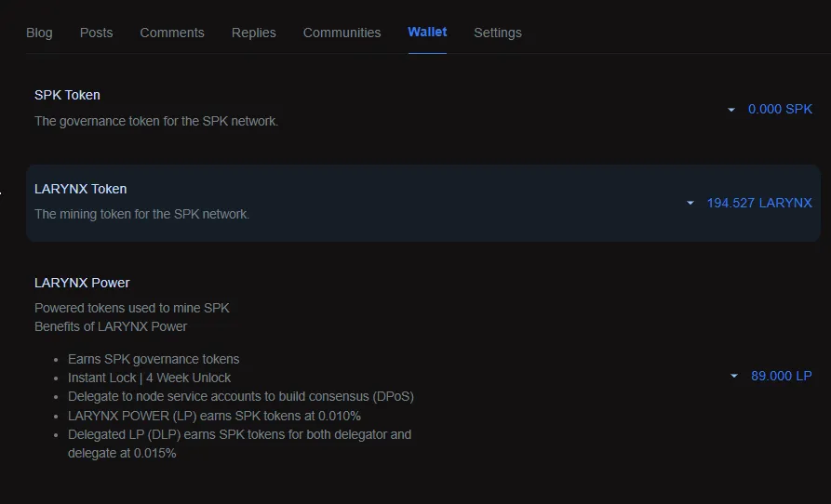The width and height of the screenshot is (831, 504).
Task: Expand the SPK Token dropdown arrow
Action: (x=731, y=110)
